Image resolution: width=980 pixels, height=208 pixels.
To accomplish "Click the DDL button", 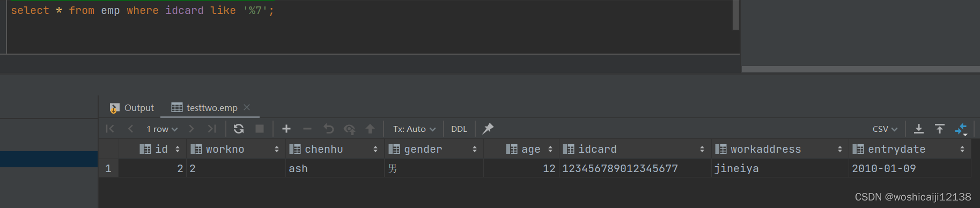I will coord(459,129).
